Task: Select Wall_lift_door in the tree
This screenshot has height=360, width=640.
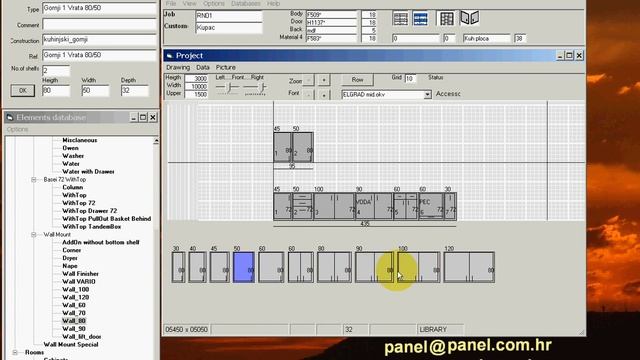Action: (x=82, y=337)
